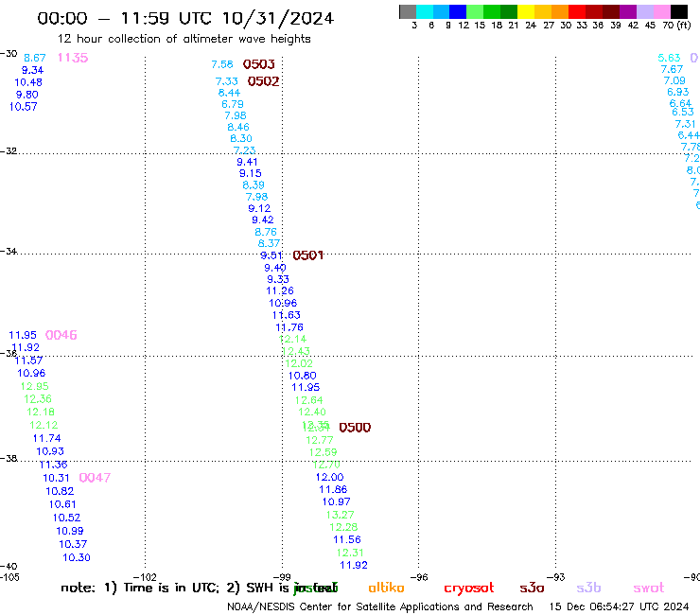Click the bright red swatch ending at 33

tap(577, 11)
